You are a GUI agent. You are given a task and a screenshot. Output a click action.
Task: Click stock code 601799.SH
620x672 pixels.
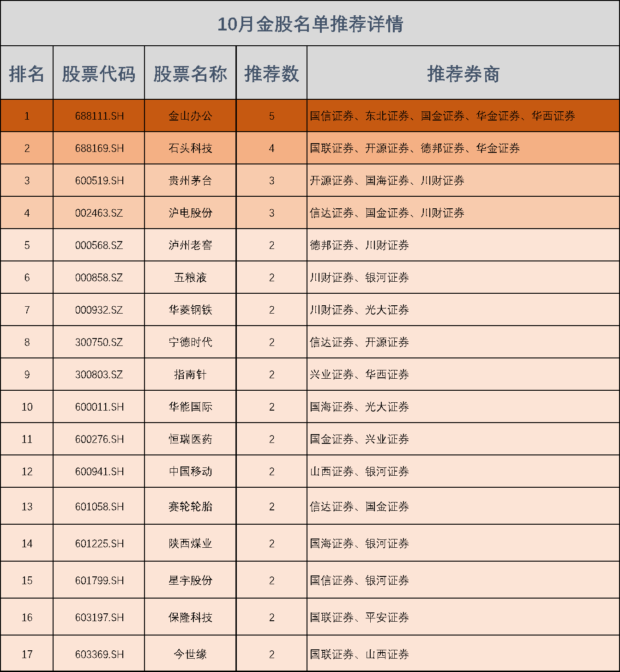pyautogui.click(x=99, y=581)
